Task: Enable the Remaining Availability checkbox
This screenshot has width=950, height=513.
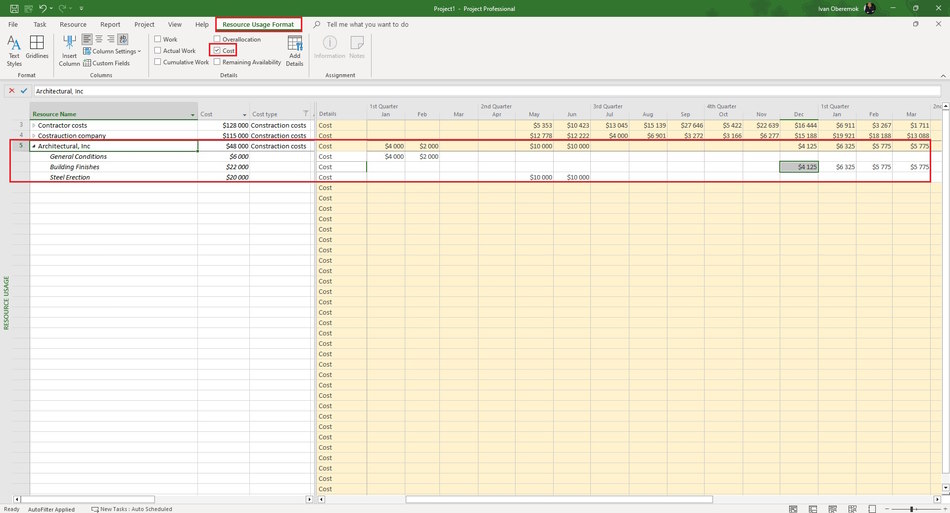Action: 217,62
